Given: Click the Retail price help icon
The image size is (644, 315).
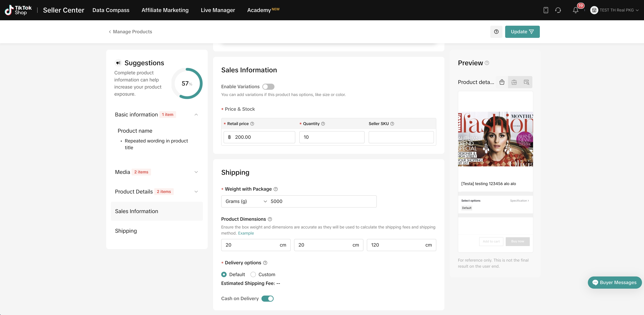Looking at the screenshot, I should point(252,124).
